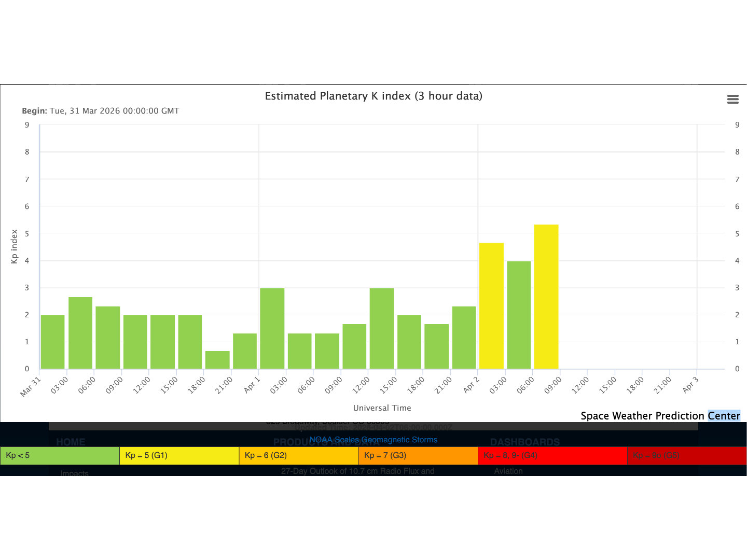The width and height of the screenshot is (747, 560).
Task: Click the Apr 1 12:00 green bar
Action: click(x=382, y=329)
